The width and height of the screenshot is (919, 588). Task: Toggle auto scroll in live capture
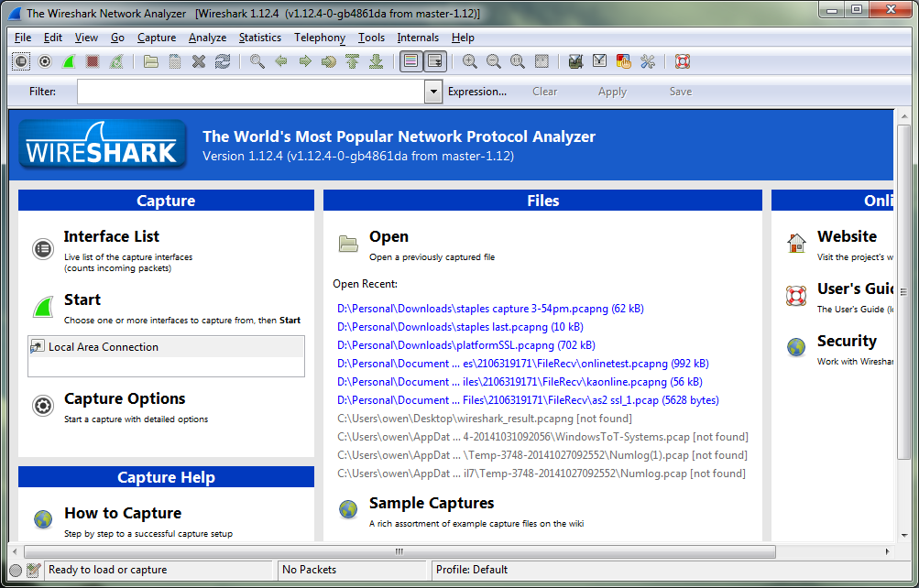coord(435,61)
